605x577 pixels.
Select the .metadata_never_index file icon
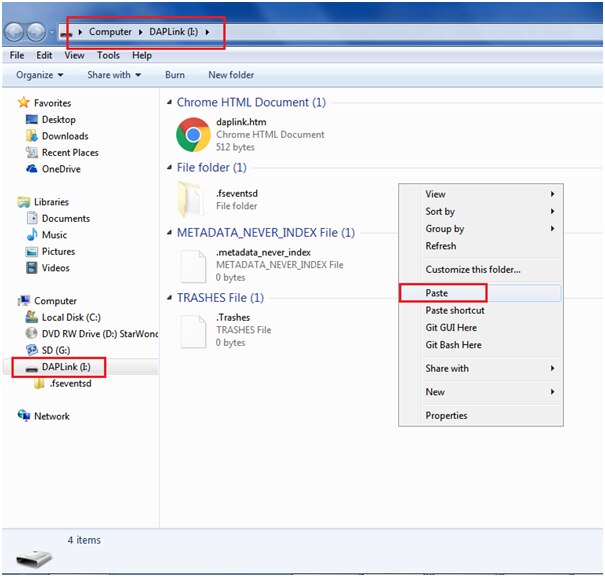(x=193, y=266)
